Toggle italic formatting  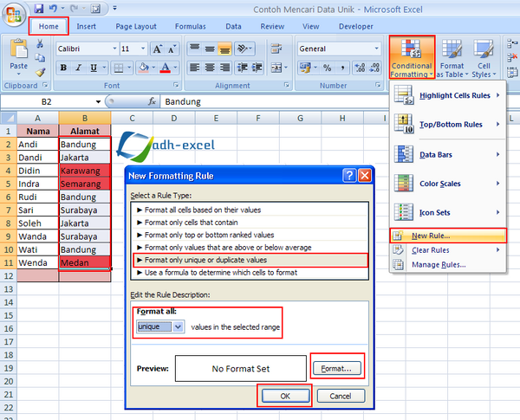[x=79, y=68]
